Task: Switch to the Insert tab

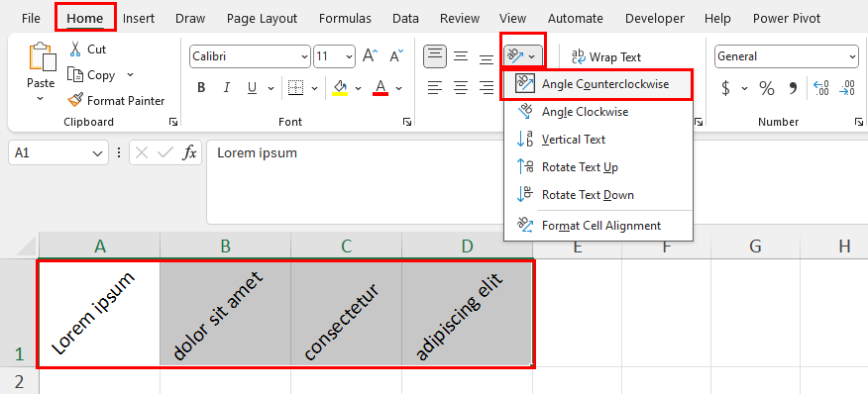Action: pyautogui.click(x=139, y=18)
